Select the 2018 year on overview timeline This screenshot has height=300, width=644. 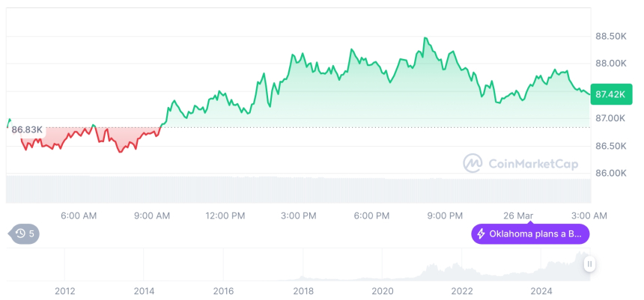click(303, 291)
